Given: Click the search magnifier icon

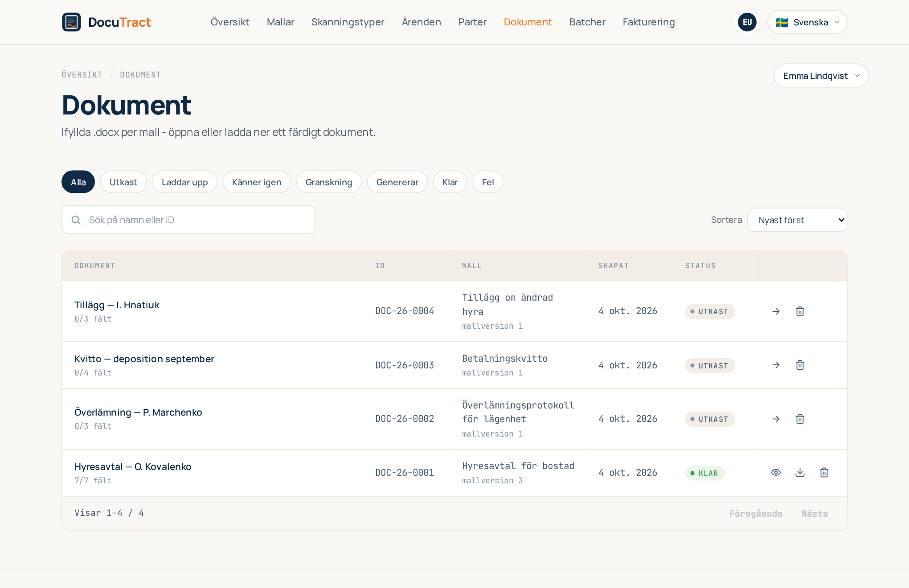Looking at the screenshot, I should (76, 220).
